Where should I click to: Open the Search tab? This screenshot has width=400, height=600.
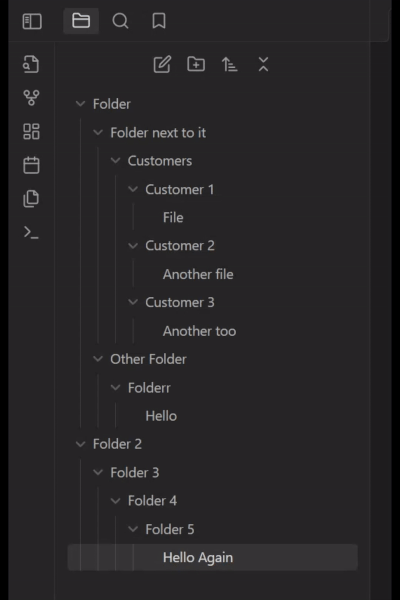point(120,21)
